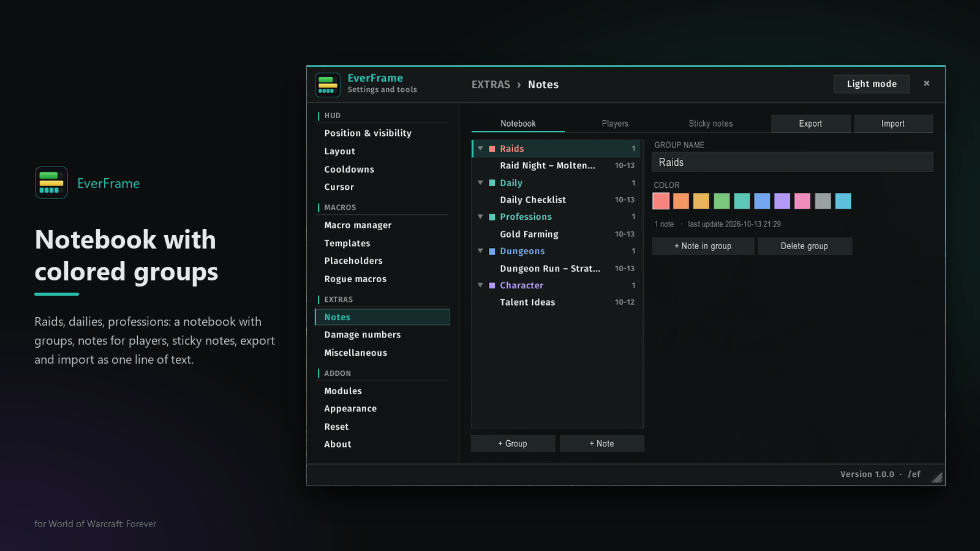Collapse the Daily group arrow

point(480,183)
